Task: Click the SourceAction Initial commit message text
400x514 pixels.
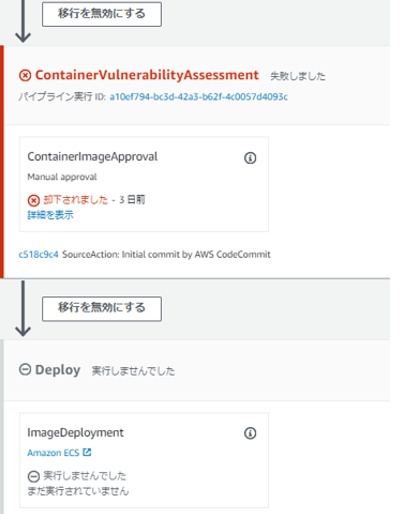Action: 166,254
